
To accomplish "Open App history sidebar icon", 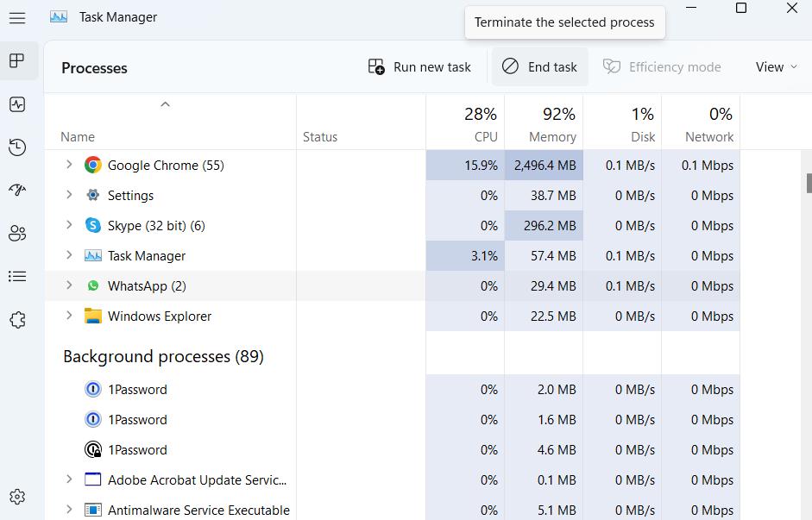I will click(x=17, y=147).
